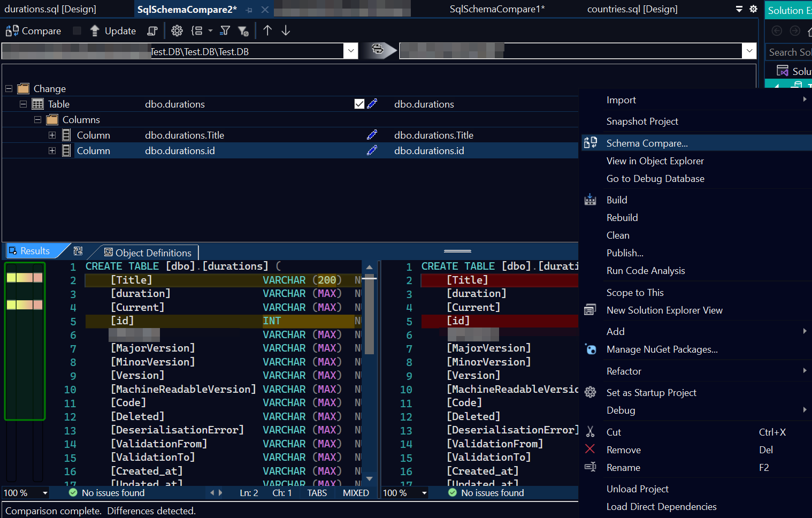This screenshot has width=812, height=518.
Task: Open the filter icon in the compare toolbar
Action: tap(225, 31)
